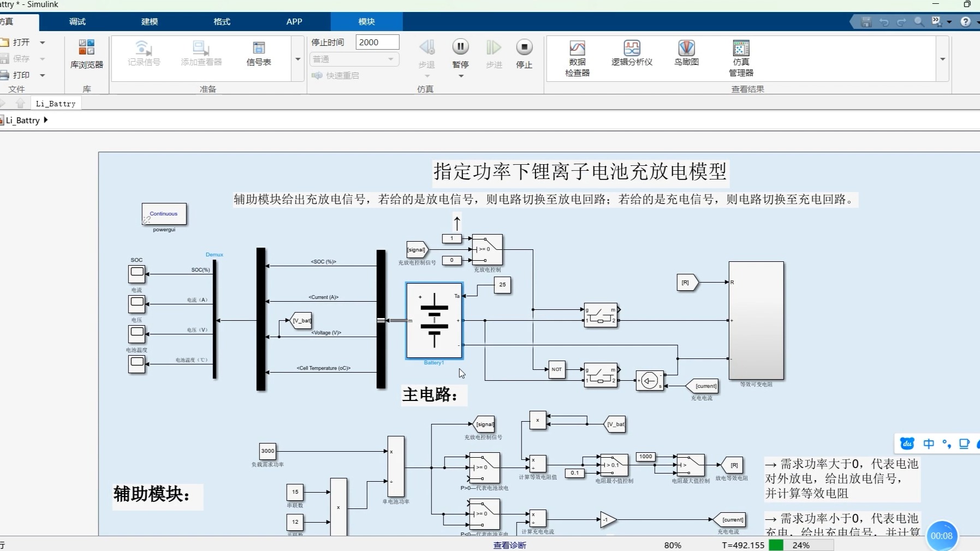Toggle Chinese/English input on the IME bar
Viewport: 980px width, 551px height.
(929, 444)
